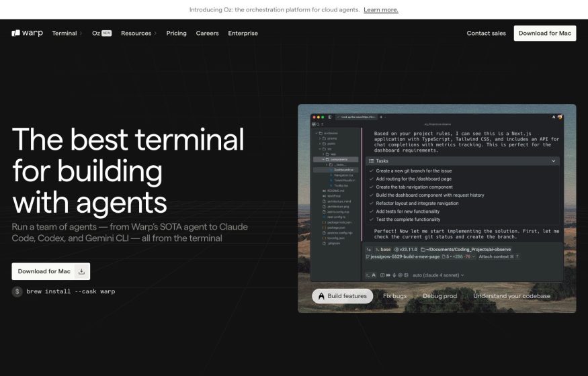Click the attach image icon before the model selector
This screenshot has width=588, height=376.
tap(406, 275)
